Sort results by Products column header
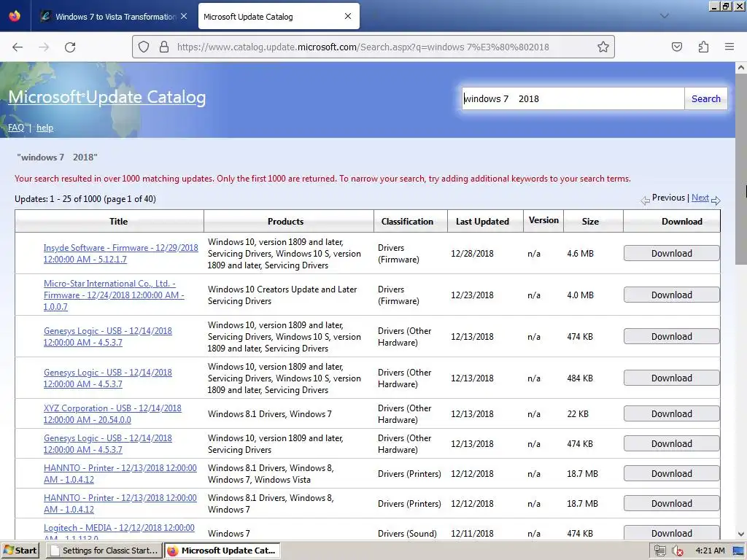 (285, 222)
